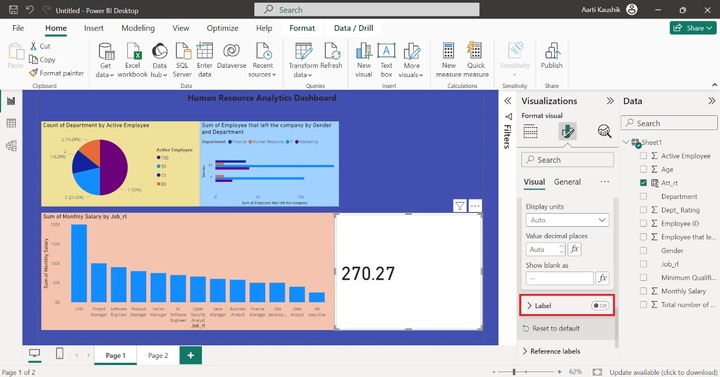
Task: Collapse the Sheet1 table tree
Action: [x=626, y=142]
